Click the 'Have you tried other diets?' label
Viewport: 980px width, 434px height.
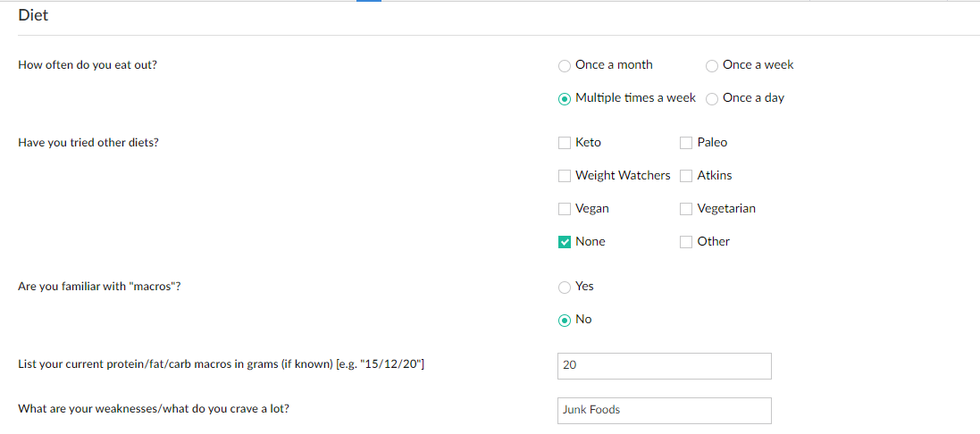[x=88, y=143]
